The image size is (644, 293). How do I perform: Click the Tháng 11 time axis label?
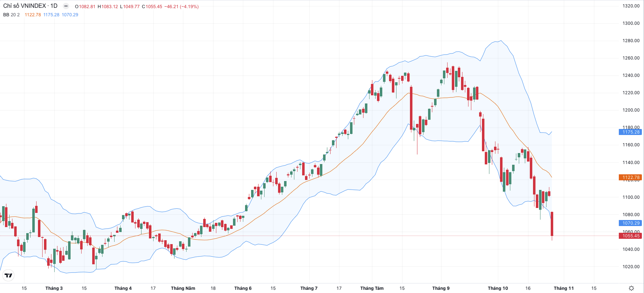pos(564,288)
